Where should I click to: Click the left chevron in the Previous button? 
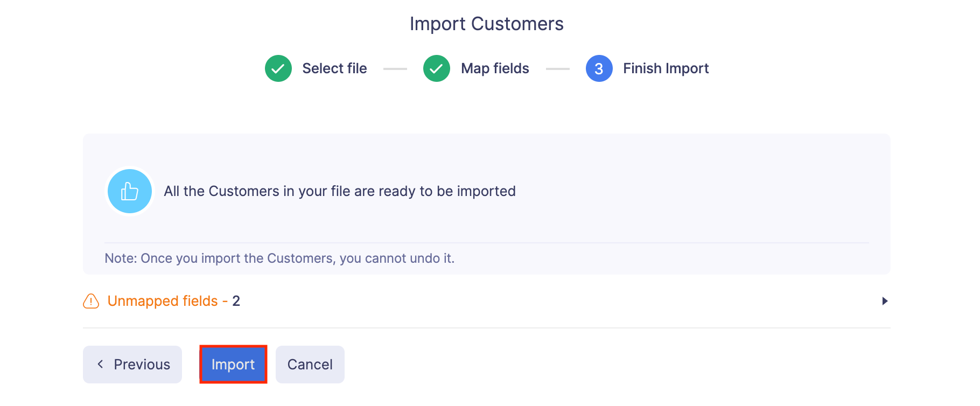pyautogui.click(x=101, y=365)
